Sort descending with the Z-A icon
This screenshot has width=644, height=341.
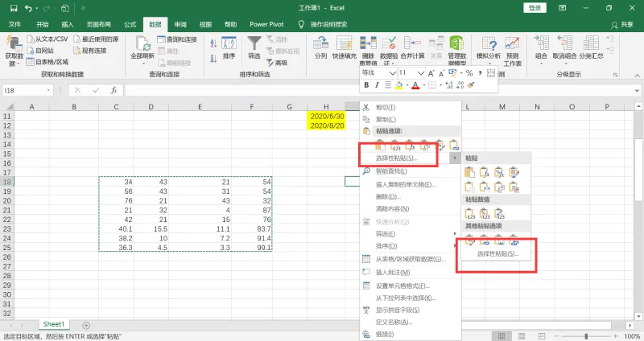coord(213,59)
